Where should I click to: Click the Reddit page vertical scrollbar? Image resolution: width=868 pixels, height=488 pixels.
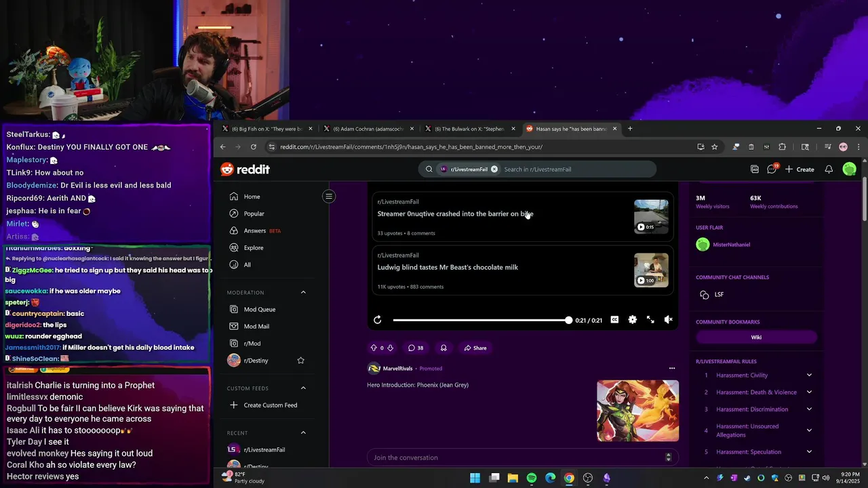coord(863,199)
